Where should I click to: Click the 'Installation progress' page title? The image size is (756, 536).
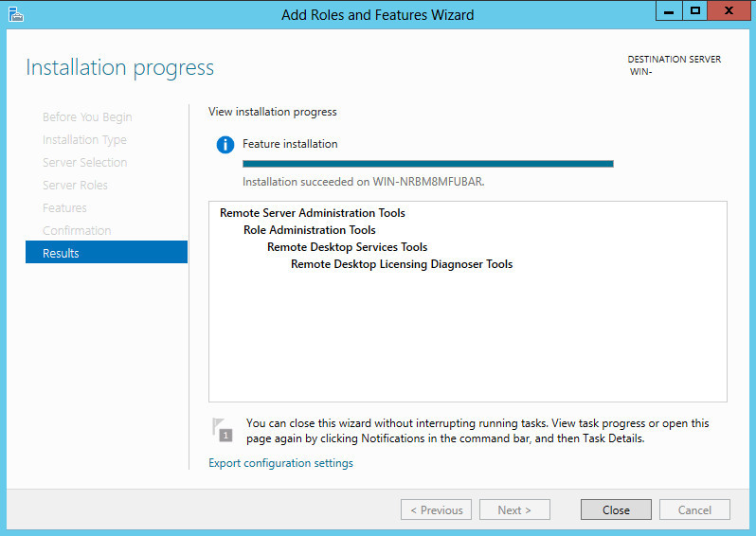(x=120, y=68)
